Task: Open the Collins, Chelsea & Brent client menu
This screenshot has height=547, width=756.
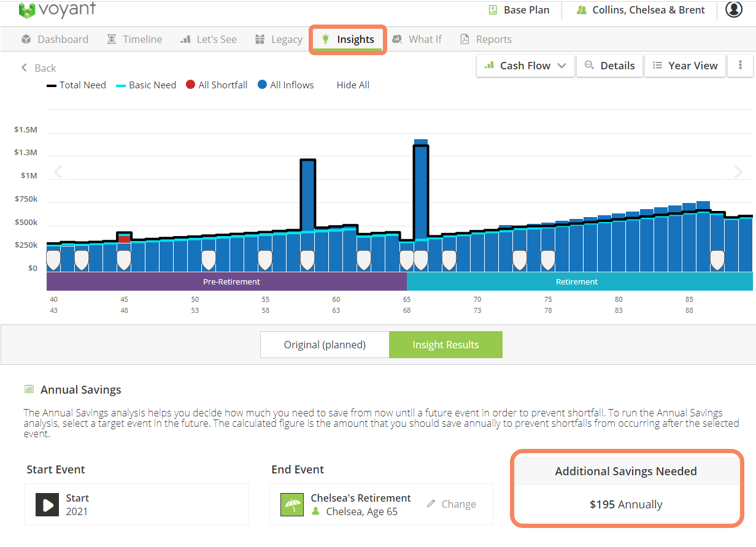Action: click(x=641, y=10)
